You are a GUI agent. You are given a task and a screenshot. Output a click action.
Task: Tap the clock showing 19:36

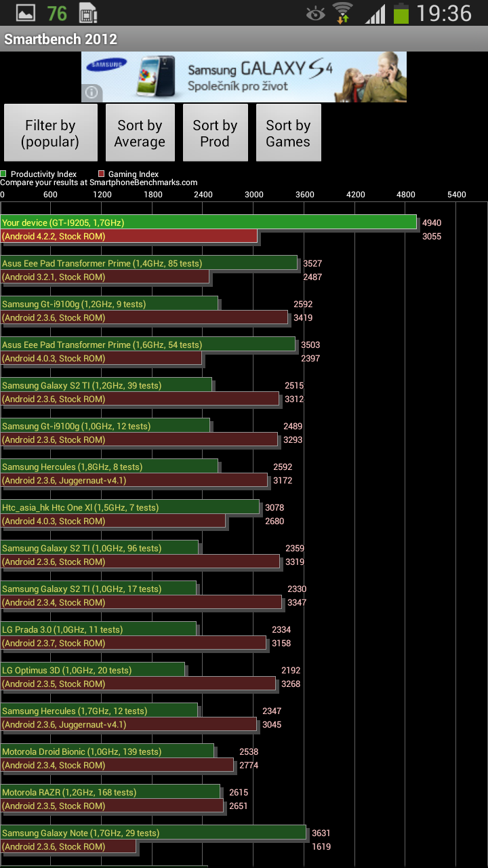[x=444, y=13]
